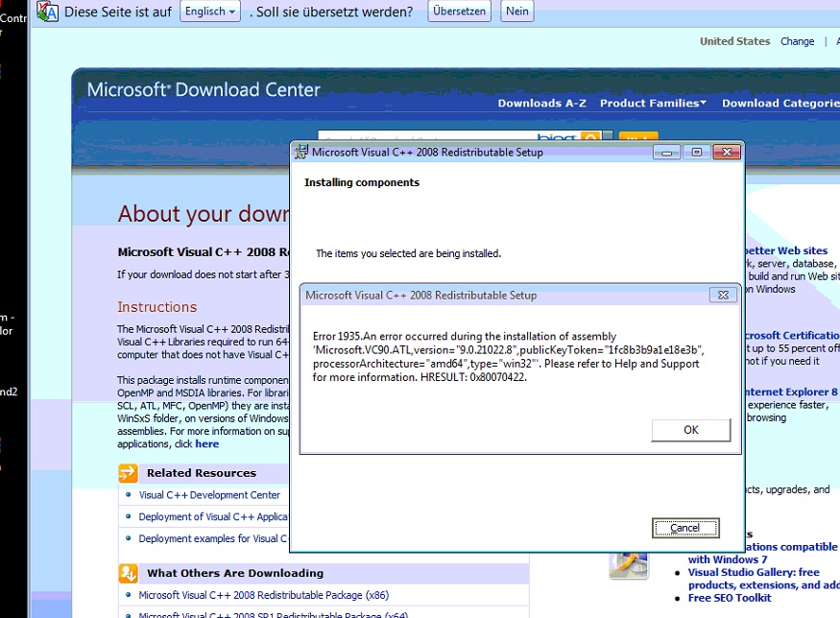Click the 'here' link in instructions
The width and height of the screenshot is (840, 618).
pos(206,444)
